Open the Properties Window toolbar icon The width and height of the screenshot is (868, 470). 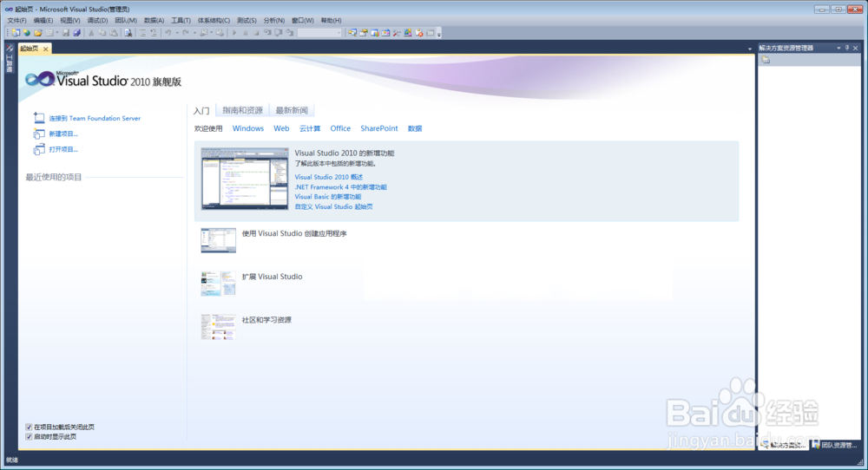pos(364,33)
